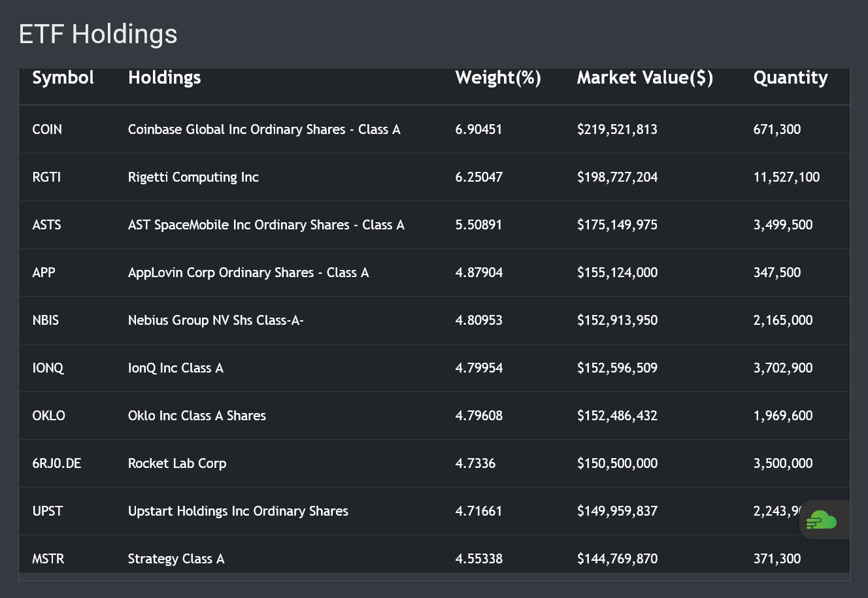Click the ASTS symbol cell

click(46, 225)
